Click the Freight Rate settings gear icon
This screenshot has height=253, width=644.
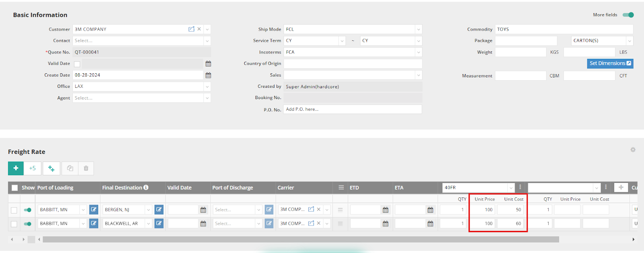pyautogui.click(x=633, y=150)
